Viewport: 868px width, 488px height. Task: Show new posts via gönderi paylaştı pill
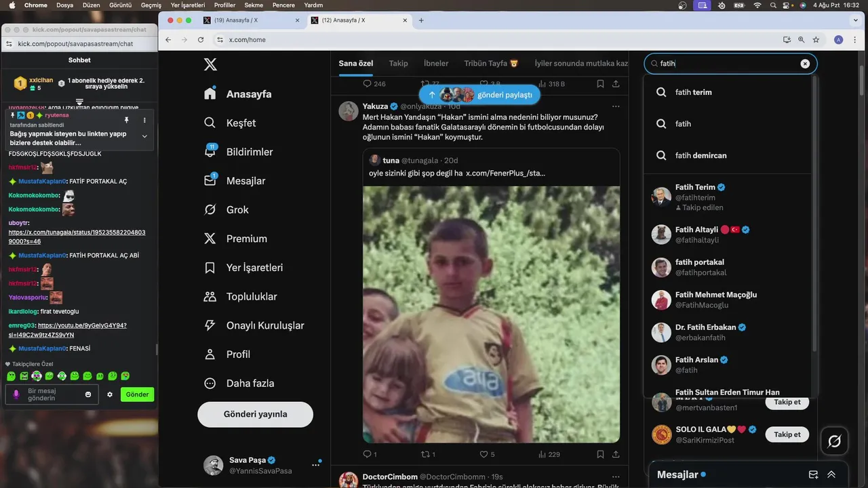coord(479,95)
